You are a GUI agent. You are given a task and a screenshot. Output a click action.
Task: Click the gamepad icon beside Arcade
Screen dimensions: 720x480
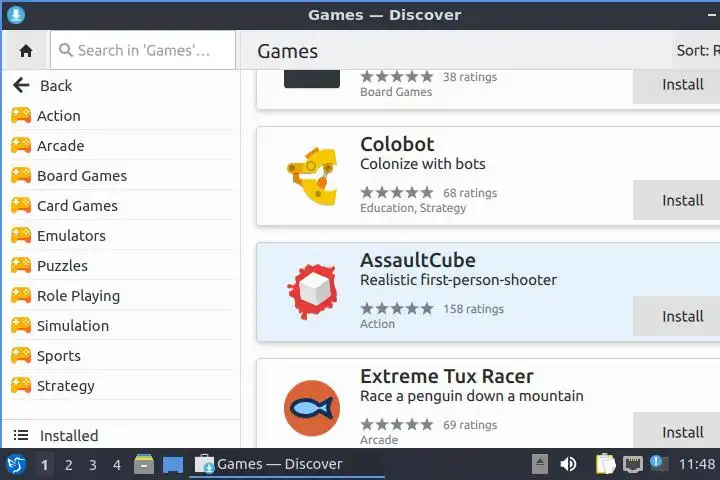click(x=21, y=146)
